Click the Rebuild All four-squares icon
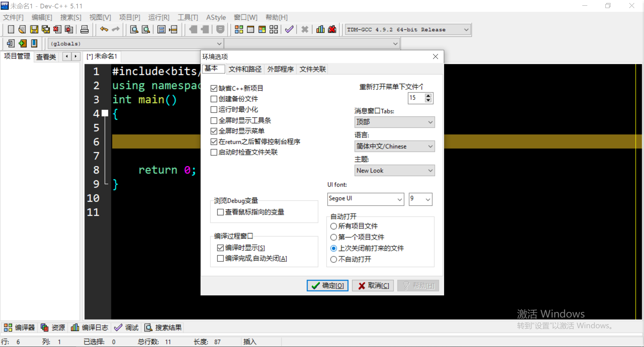644x347 pixels. pyautogui.click(x=274, y=30)
